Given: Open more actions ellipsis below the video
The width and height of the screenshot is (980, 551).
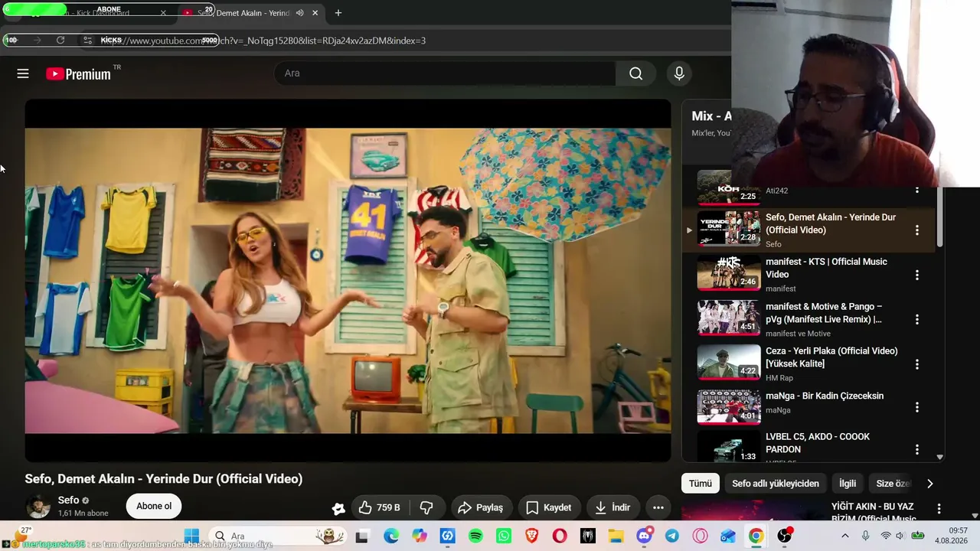Looking at the screenshot, I should 658,507.
